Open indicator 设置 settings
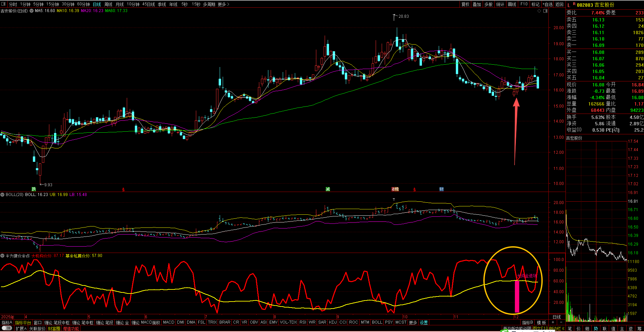Viewport: 644px width, 332px height. tap(424, 323)
